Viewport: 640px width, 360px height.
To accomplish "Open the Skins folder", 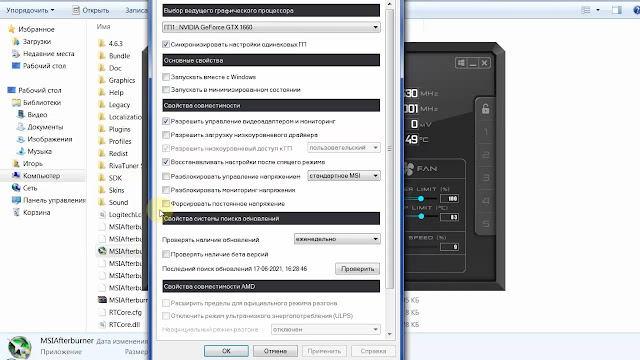I will [111, 190].
